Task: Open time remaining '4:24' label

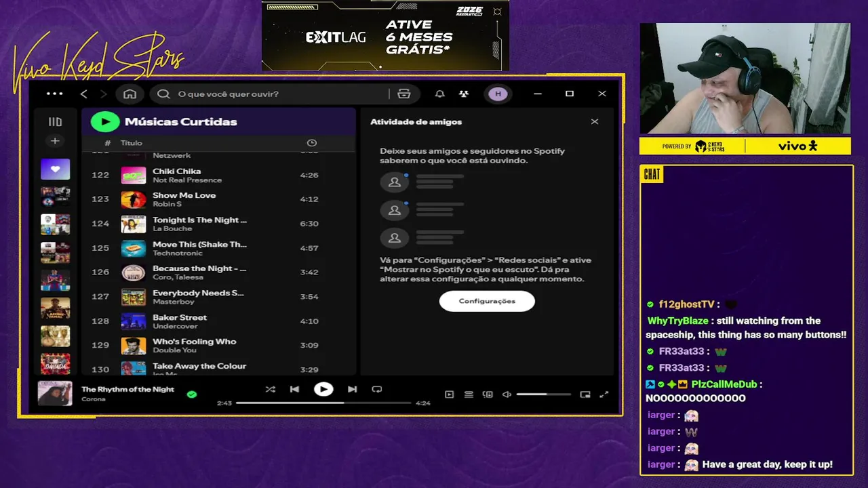Action: [422, 403]
